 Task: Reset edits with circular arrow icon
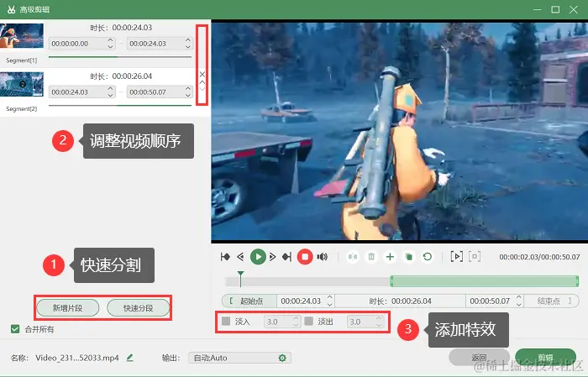tap(427, 257)
